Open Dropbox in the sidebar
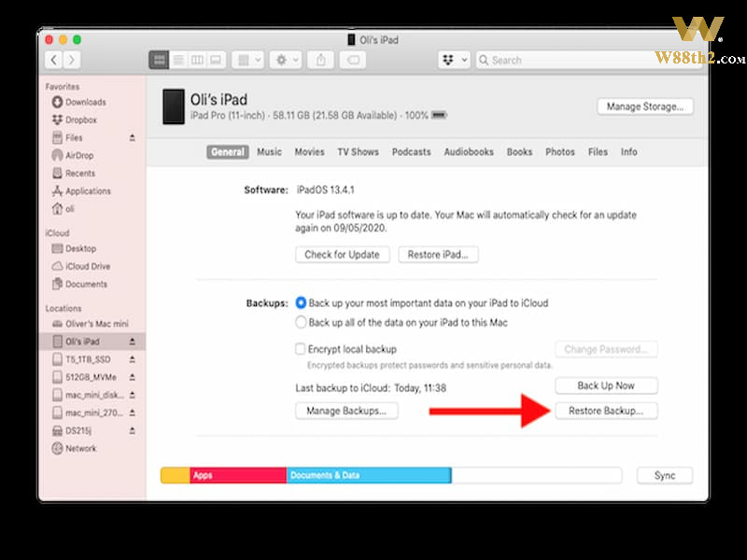Viewport: 747px width, 560px height. (75, 120)
